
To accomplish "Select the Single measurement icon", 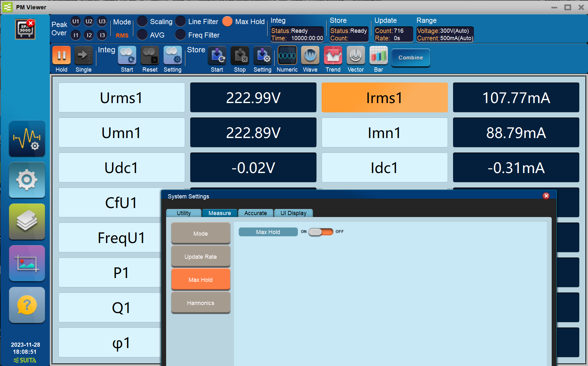I will (84, 56).
